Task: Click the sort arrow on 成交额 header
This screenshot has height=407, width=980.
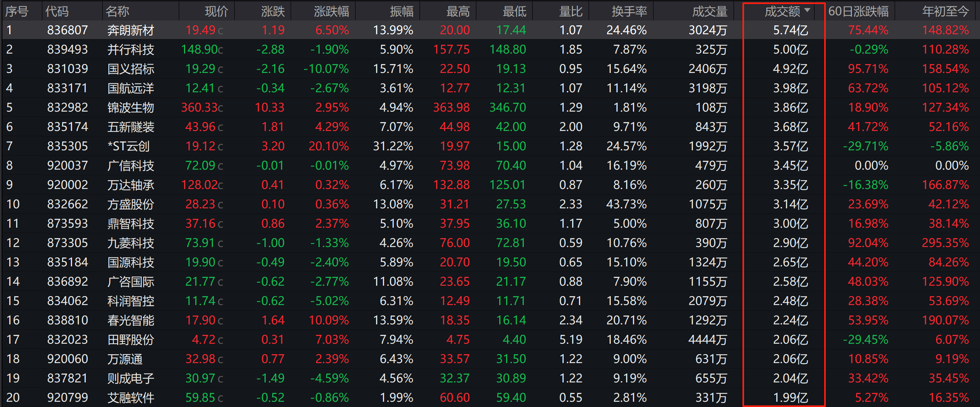Action: point(807,10)
